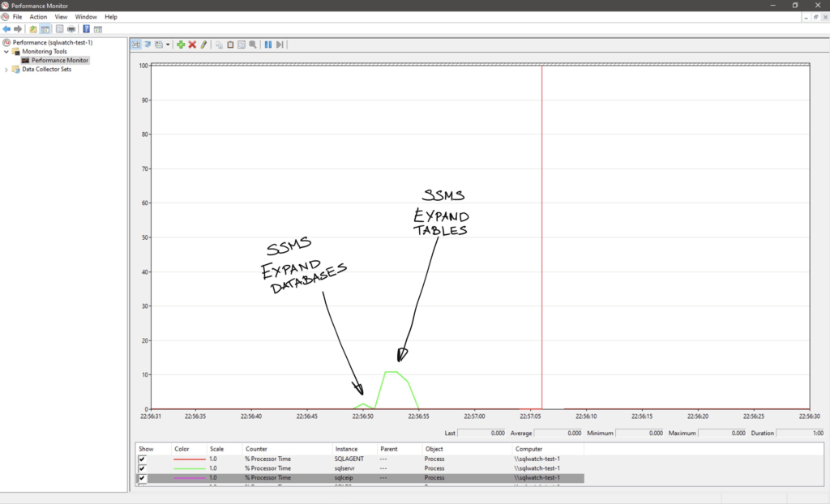830x504 pixels.
Task: Click the Maximum value field
Action: 722,433
